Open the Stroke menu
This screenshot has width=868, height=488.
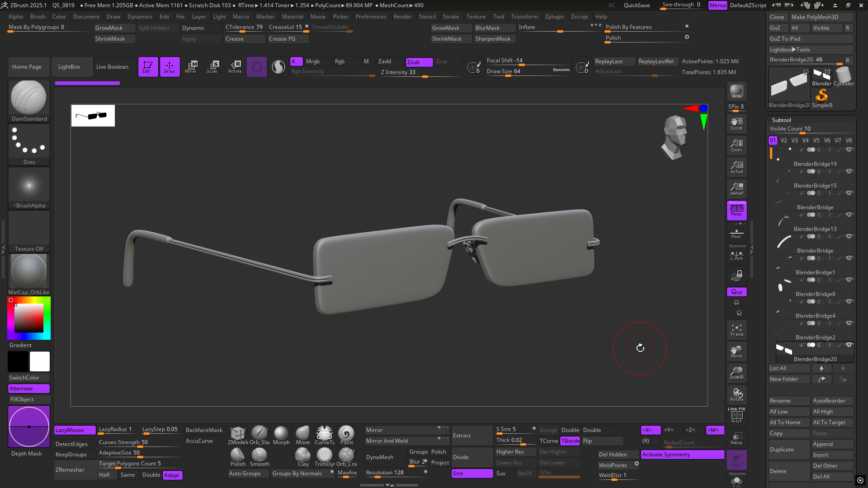point(450,17)
